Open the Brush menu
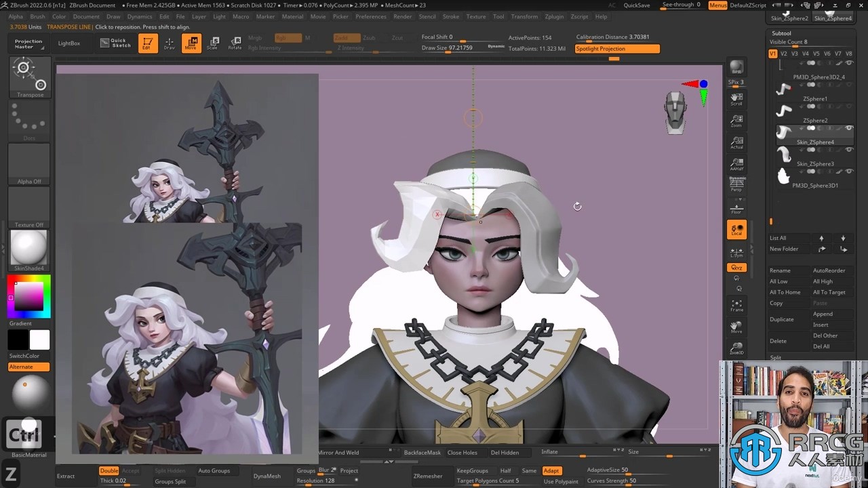Screen dimensions: 868x488 point(38,16)
